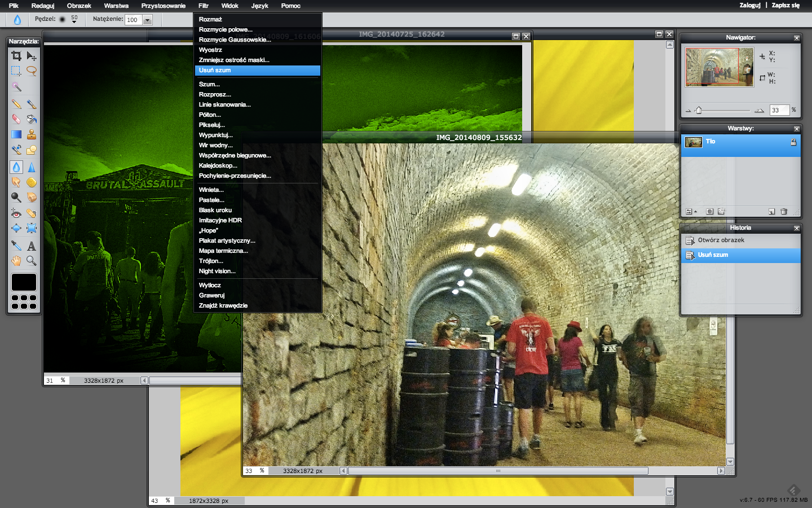Select the Dodge tool

click(16, 198)
